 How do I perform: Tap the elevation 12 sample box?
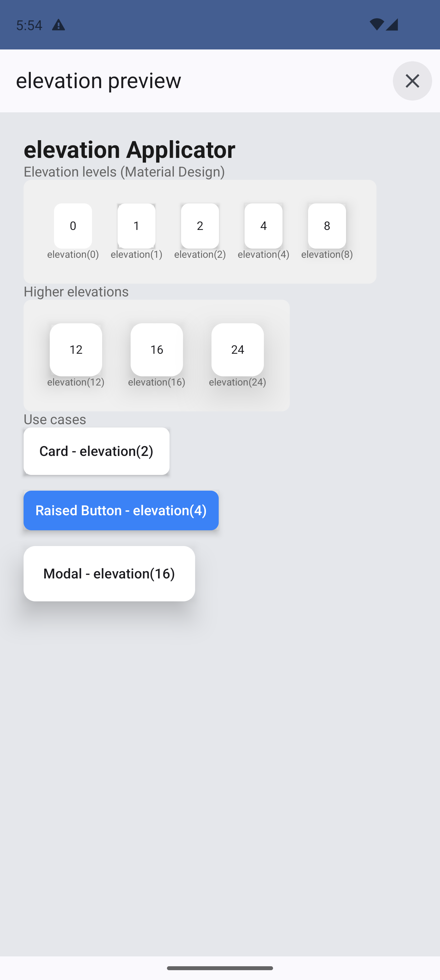[76, 349]
